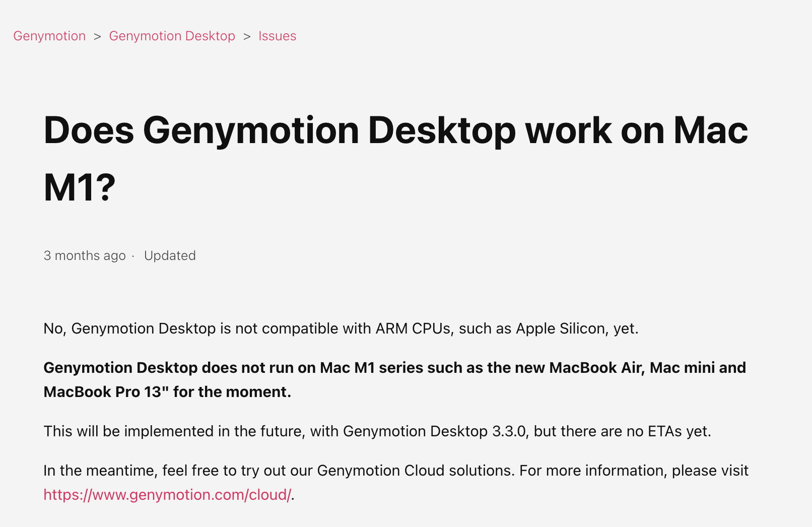Click the Issues tab in the breadcrumb

277,36
